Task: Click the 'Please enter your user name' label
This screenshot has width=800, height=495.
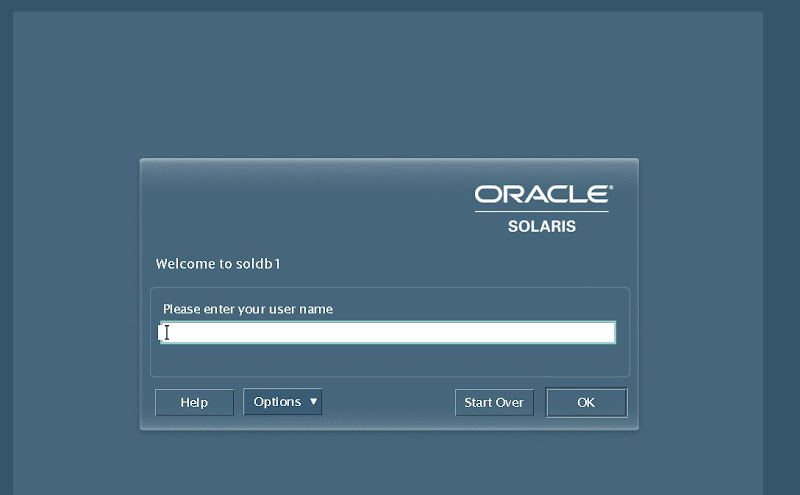Action: (248, 309)
